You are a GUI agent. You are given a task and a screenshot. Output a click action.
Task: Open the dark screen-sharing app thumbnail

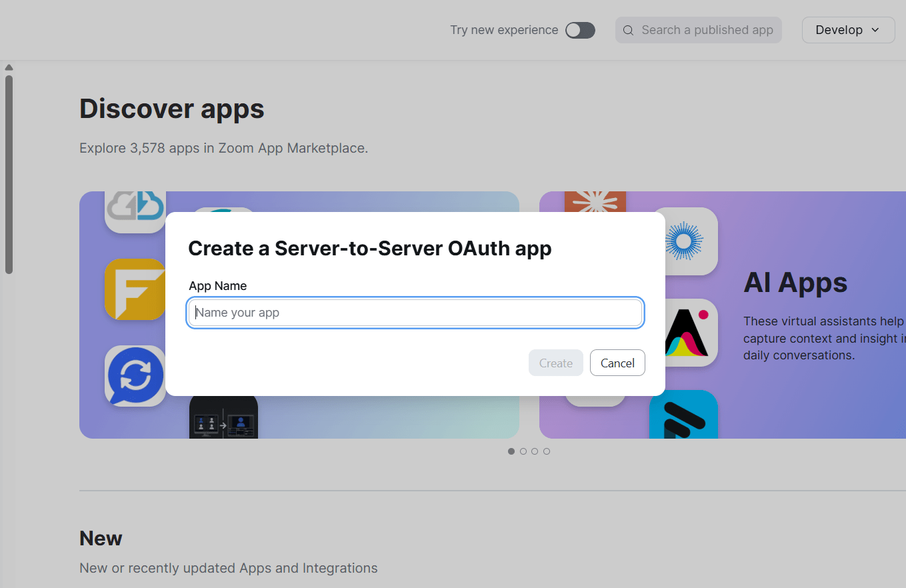(223, 417)
